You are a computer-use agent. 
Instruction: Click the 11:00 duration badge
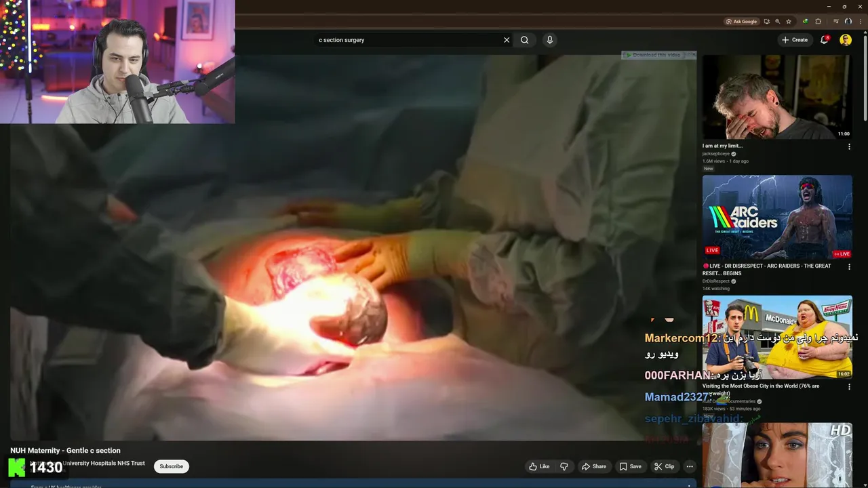(844, 134)
